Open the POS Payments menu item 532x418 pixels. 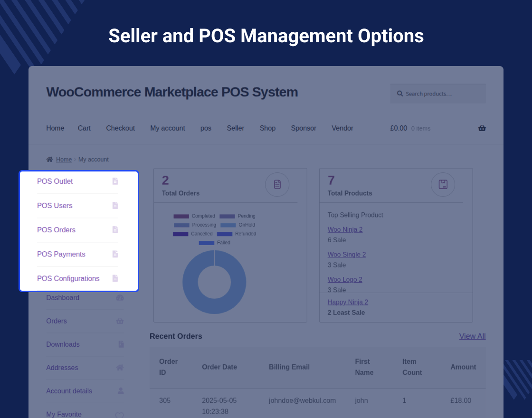click(x=61, y=254)
